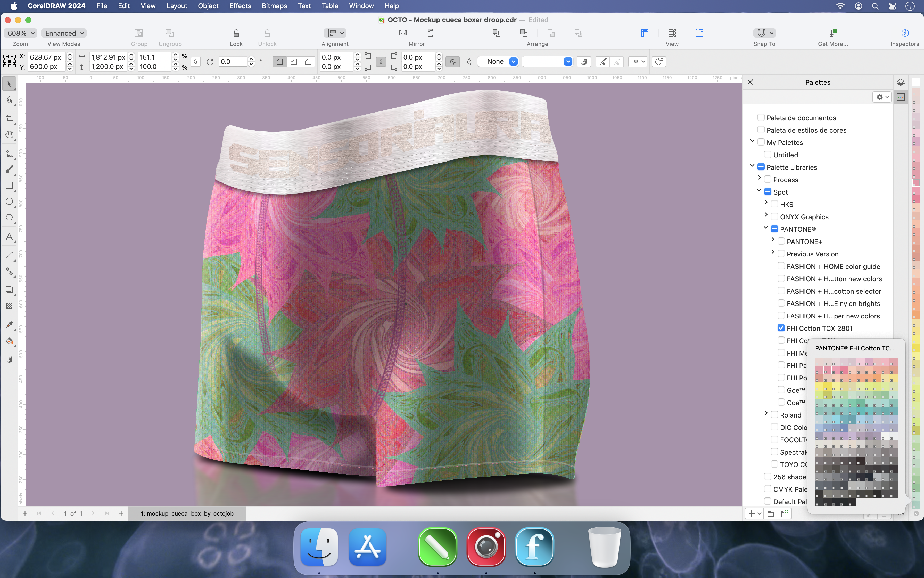Screen dimensions: 924x578
Task: Close the Palettes panel
Action: coord(750,82)
